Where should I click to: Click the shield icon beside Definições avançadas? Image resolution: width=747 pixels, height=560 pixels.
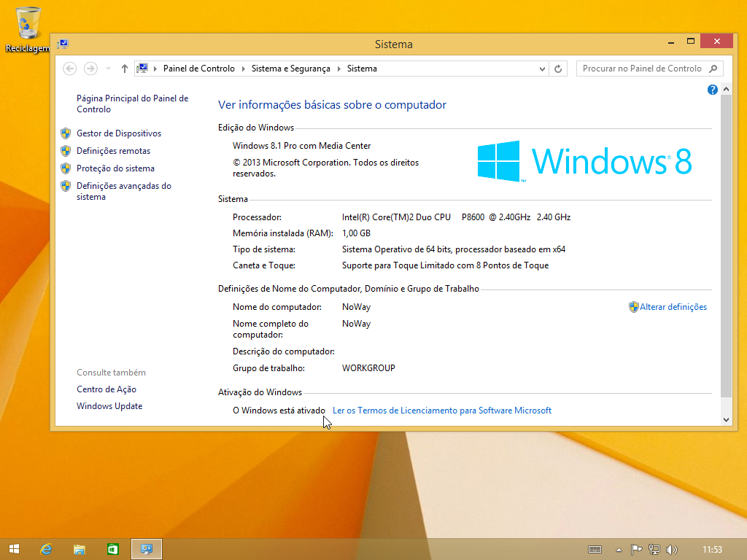(66, 186)
